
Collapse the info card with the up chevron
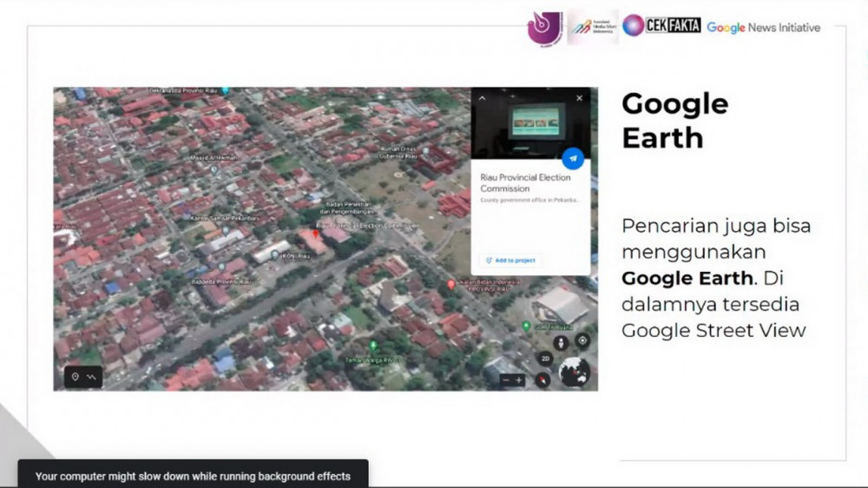[x=483, y=98]
